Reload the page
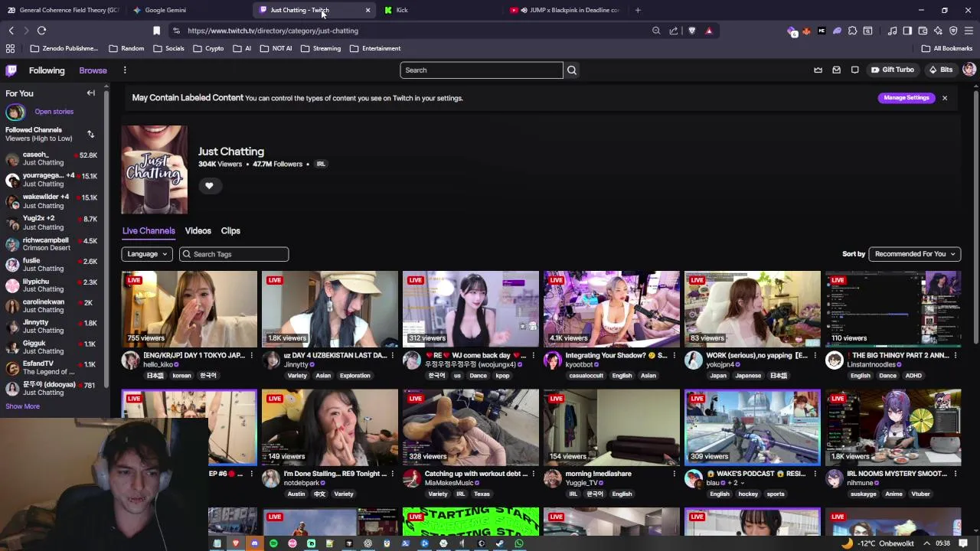This screenshot has width=980, height=551. (x=41, y=31)
